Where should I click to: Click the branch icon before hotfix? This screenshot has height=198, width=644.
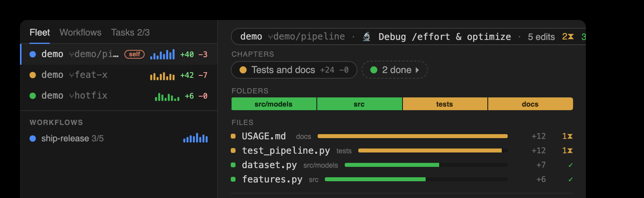coord(72,96)
